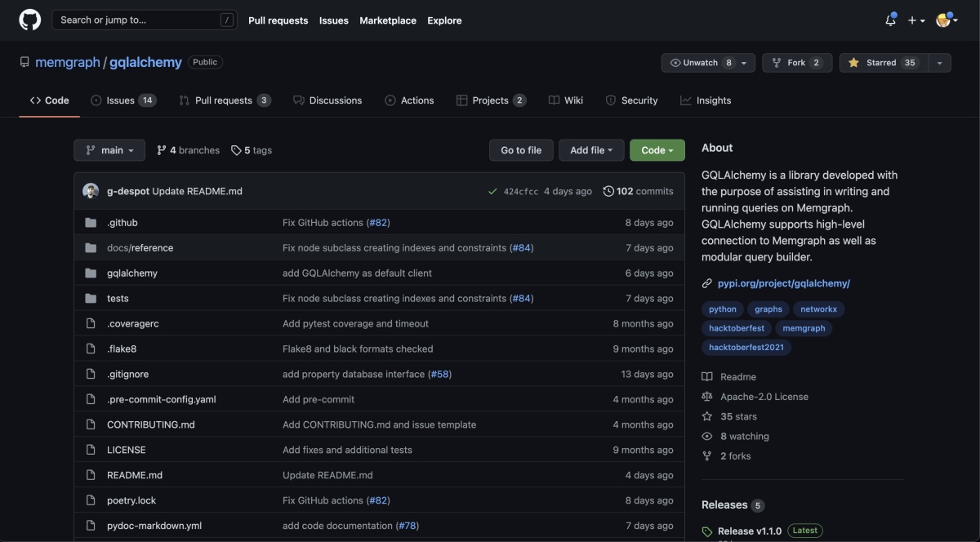980x542 pixels.
Task: Select the hacktoberfest2021 topic tag
Action: tap(746, 348)
